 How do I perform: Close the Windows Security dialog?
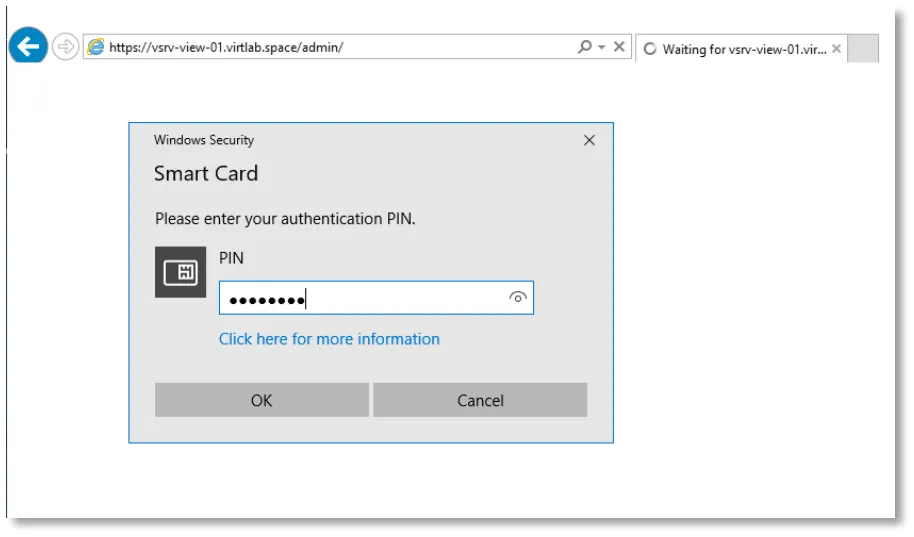[x=589, y=140]
